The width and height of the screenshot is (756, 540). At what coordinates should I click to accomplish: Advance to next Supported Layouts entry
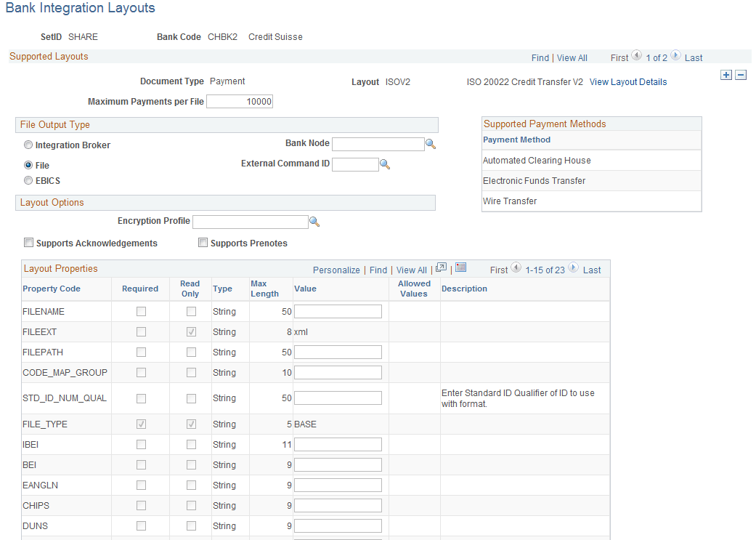click(675, 56)
